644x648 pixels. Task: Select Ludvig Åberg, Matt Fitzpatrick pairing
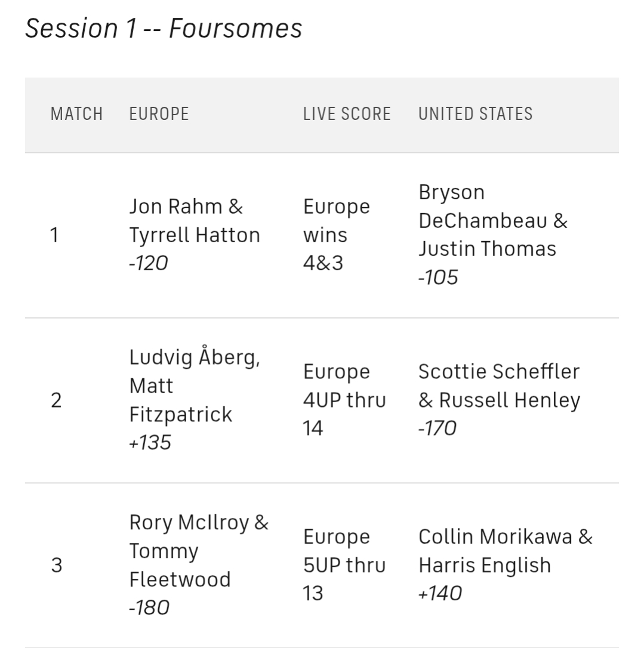[x=195, y=385]
